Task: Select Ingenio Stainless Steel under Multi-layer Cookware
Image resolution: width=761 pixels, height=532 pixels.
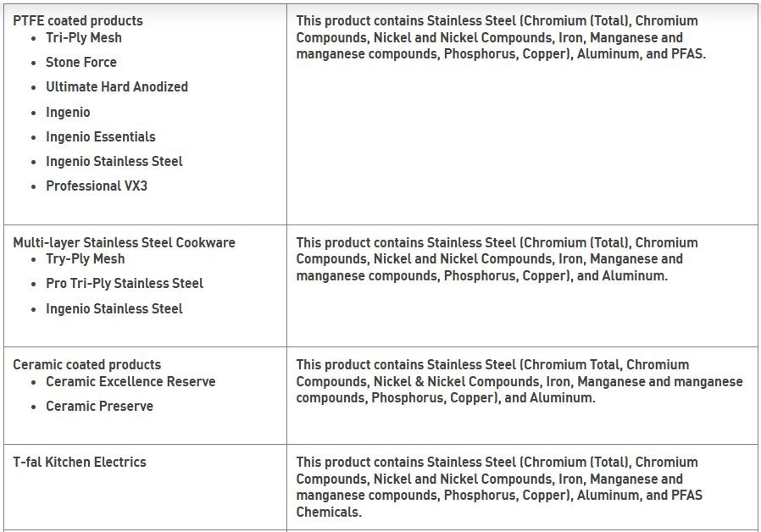Action: [x=114, y=308]
